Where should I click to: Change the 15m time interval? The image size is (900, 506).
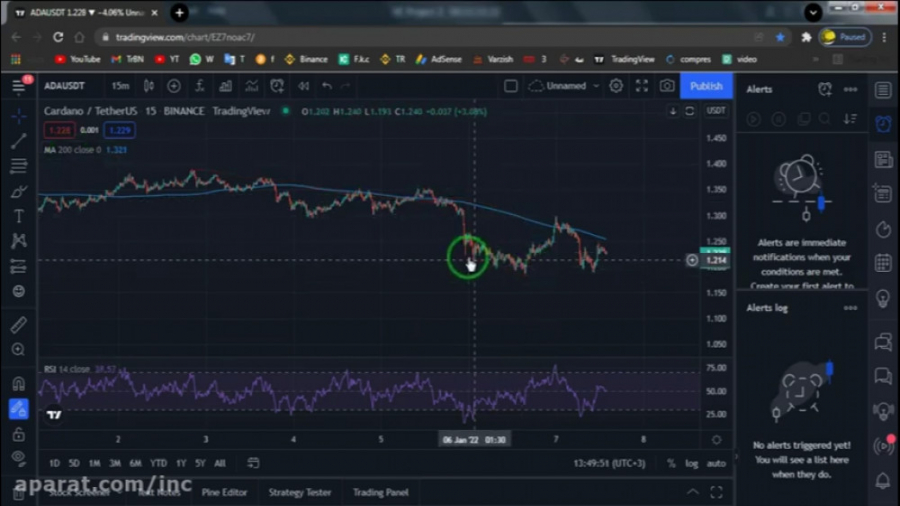tap(120, 86)
